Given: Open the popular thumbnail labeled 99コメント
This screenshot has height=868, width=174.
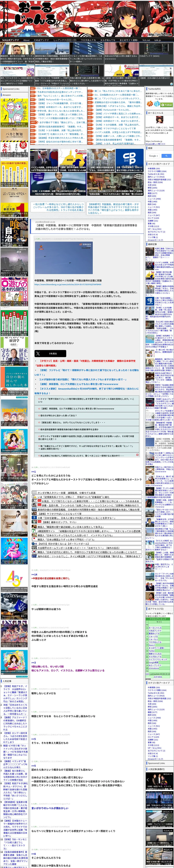Looking at the screenshot, I should click(160, 856).
